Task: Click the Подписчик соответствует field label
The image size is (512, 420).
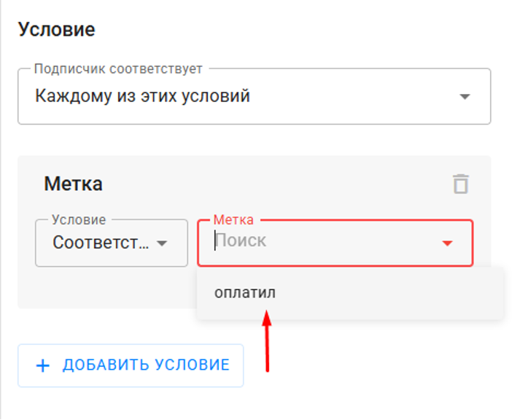Action: (x=118, y=69)
